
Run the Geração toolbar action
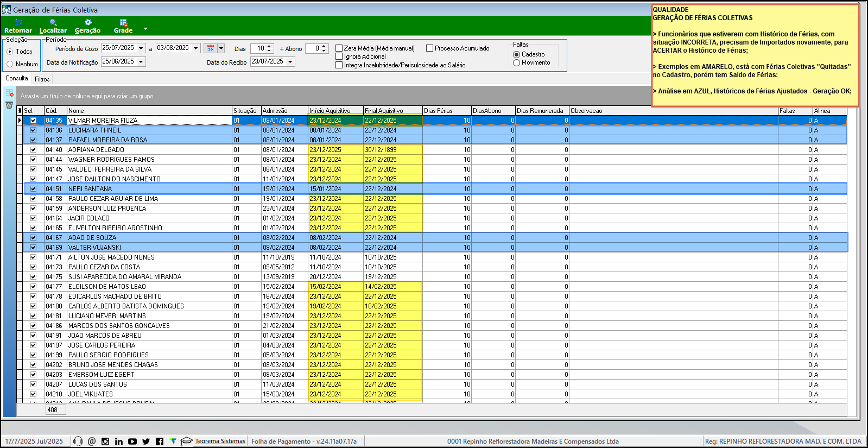[x=87, y=26]
